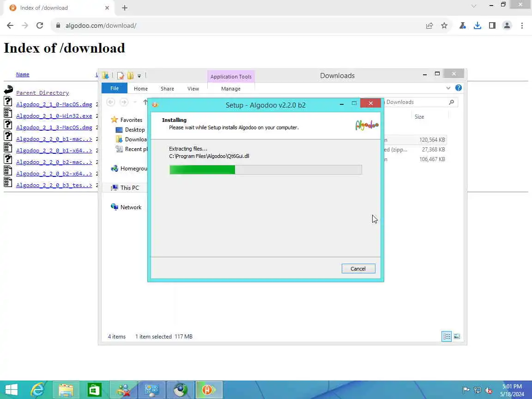Open recent locations dropdown in Explorer
Viewport: 532px width, 399px height.
tap(135, 102)
